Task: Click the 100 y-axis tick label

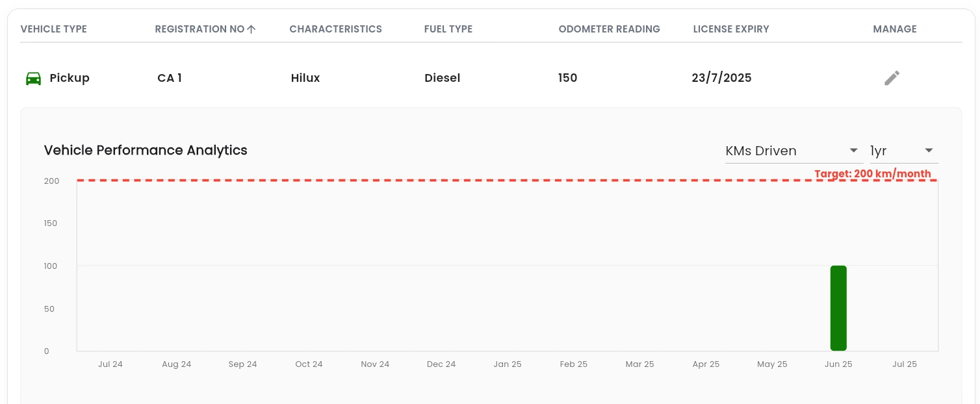Action: (x=51, y=266)
